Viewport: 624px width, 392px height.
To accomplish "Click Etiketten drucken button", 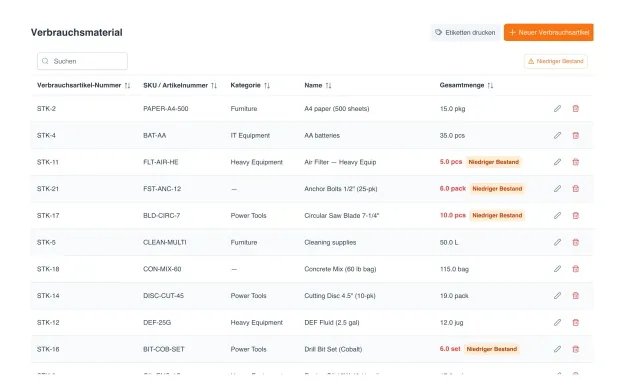I will 465,33.
